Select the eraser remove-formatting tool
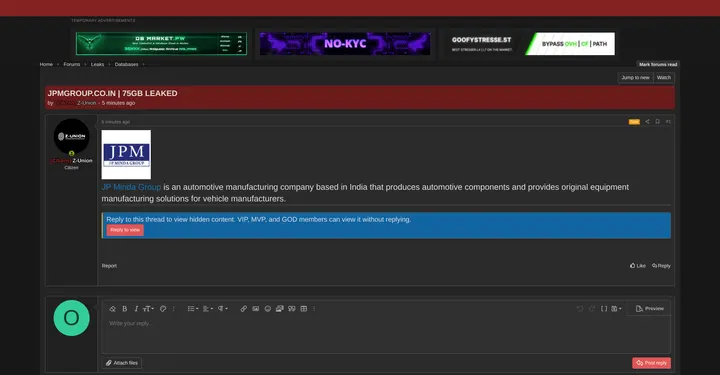Screen dimensions: 720x375 click(x=112, y=309)
